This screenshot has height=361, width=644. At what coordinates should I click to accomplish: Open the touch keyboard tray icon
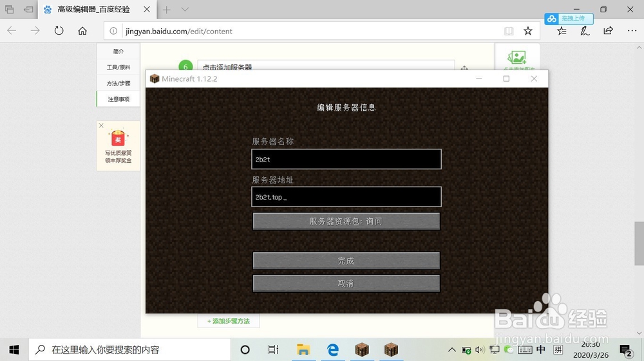525,350
